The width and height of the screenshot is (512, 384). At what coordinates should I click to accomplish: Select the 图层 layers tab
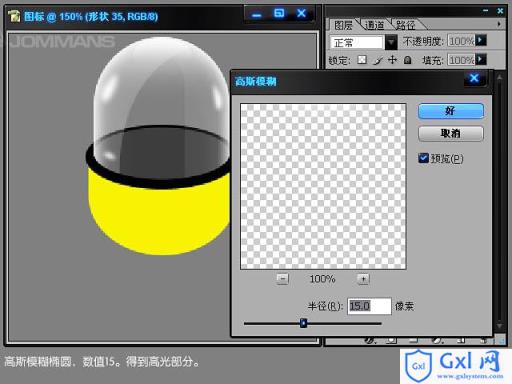click(x=343, y=25)
